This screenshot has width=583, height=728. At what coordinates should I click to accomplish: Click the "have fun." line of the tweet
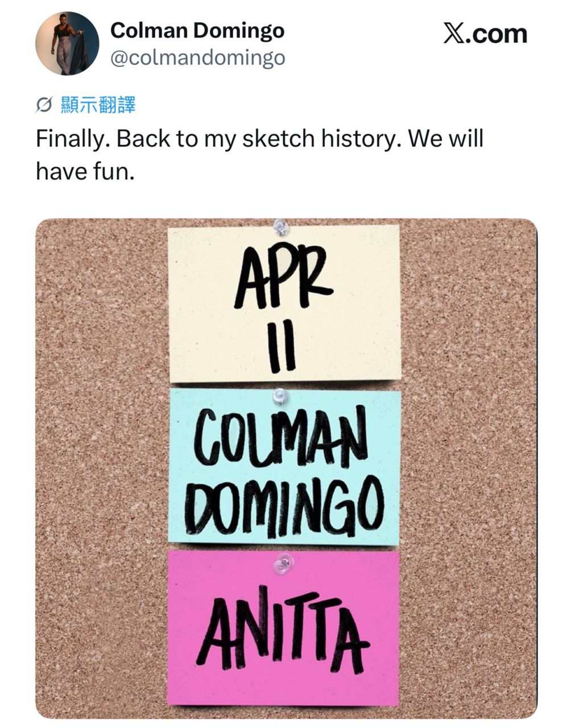coord(85,170)
